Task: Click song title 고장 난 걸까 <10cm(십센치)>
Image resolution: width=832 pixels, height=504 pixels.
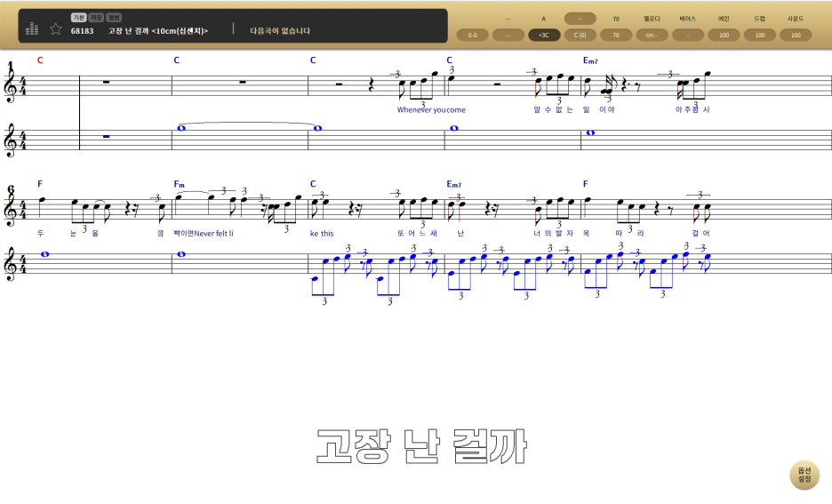Action: point(158,31)
